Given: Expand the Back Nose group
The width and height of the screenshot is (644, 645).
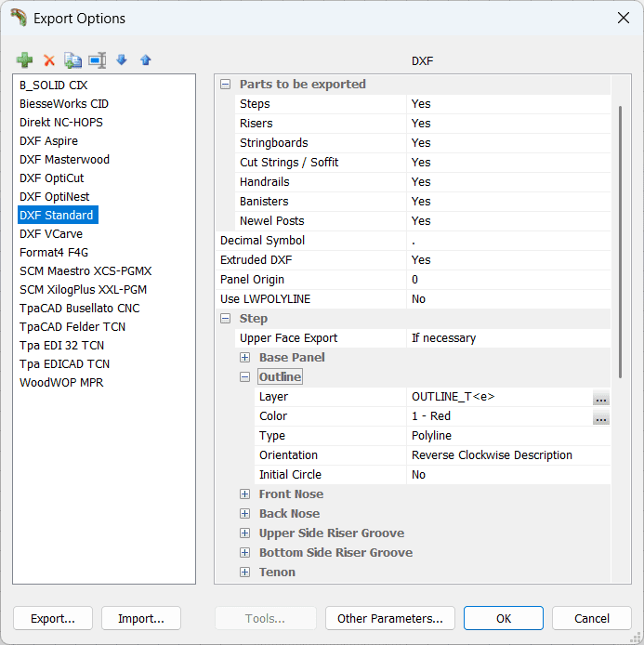Looking at the screenshot, I should coord(244,513).
